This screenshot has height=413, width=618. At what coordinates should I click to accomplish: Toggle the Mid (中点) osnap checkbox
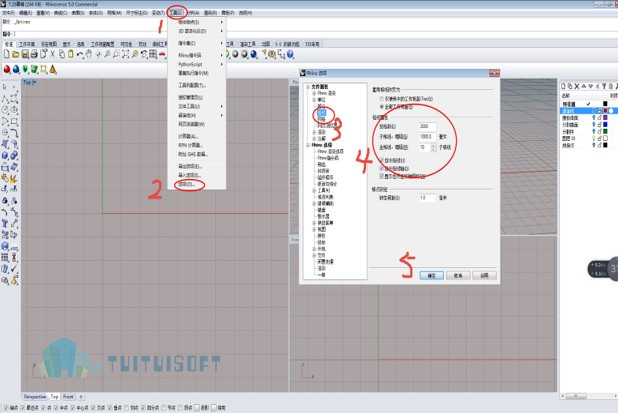56,407
